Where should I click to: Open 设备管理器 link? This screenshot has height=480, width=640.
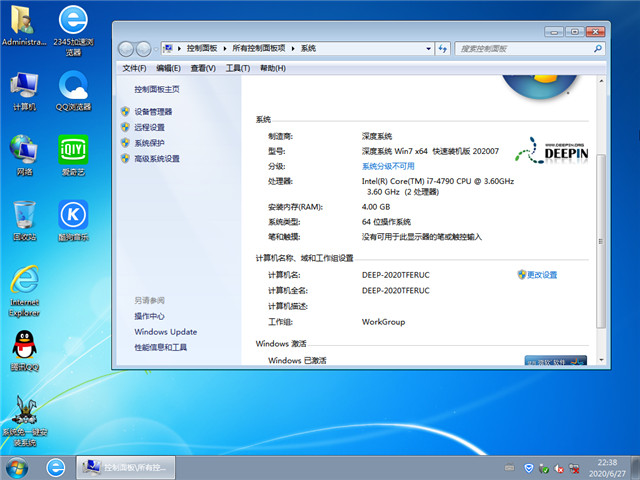tap(153, 111)
